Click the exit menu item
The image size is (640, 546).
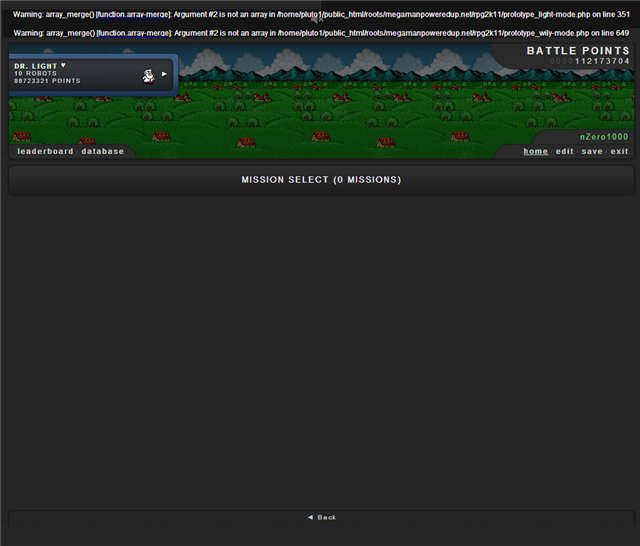(619, 151)
